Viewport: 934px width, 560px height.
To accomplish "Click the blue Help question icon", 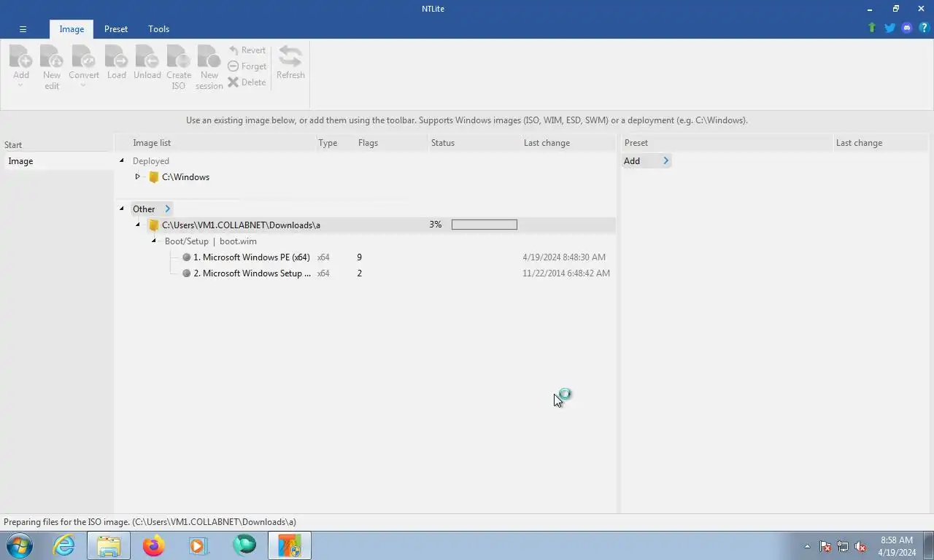I will coord(924,28).
